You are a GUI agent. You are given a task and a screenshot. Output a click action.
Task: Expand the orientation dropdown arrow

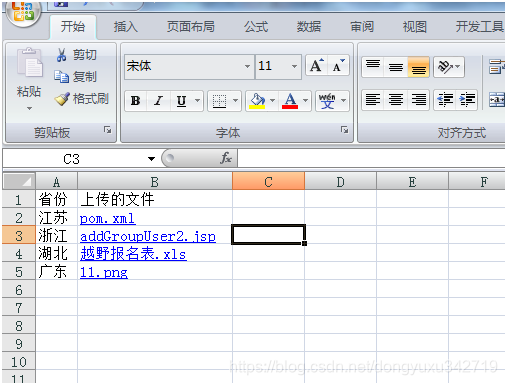click(459, 67)
